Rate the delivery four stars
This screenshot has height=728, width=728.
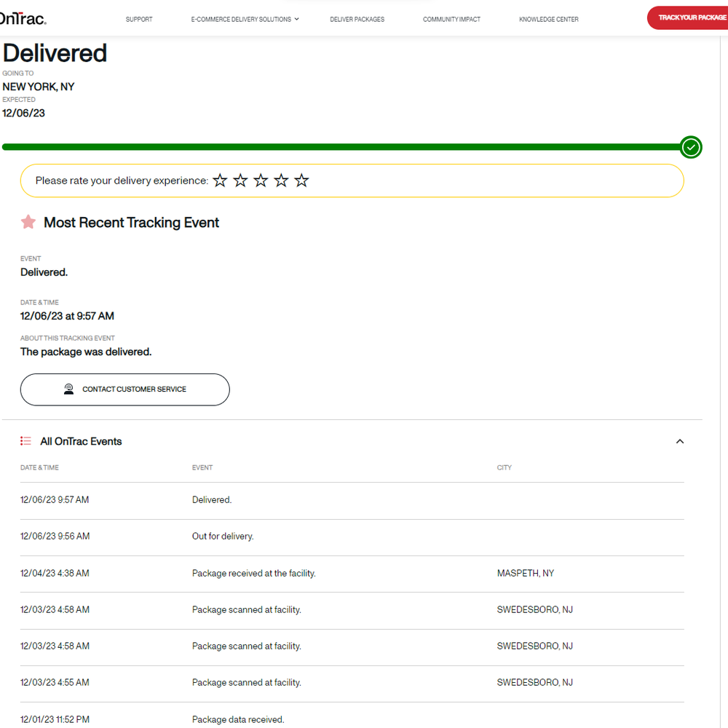click(281, 180)
